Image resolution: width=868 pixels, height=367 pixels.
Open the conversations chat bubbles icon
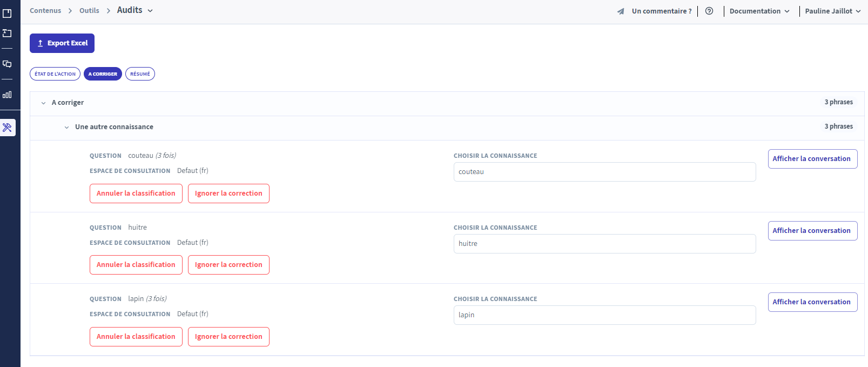(7, 64)
